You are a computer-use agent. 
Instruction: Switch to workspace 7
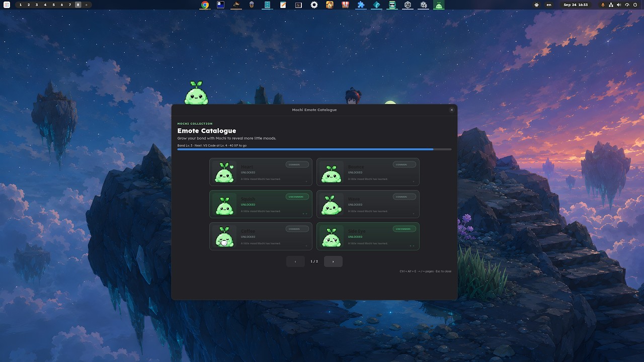coord(70,5)
